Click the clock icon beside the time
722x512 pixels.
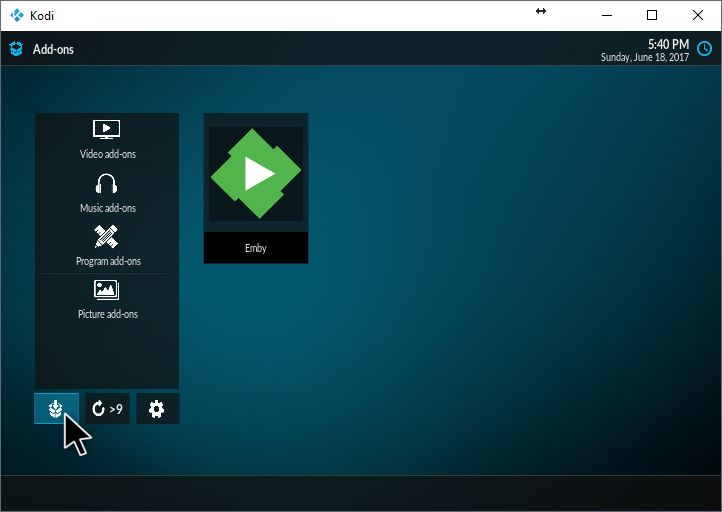coord(705,48)
